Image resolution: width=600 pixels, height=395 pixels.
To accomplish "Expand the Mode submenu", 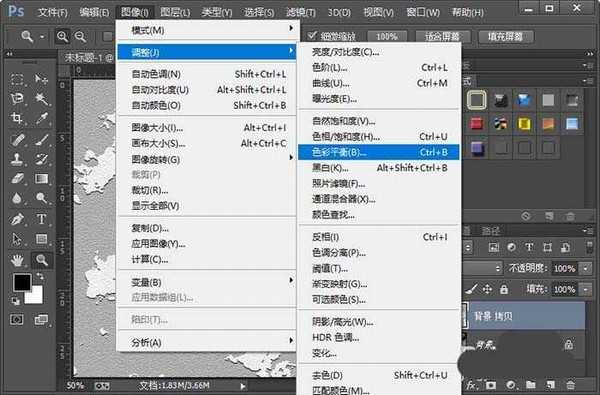I will coord(207,30).
